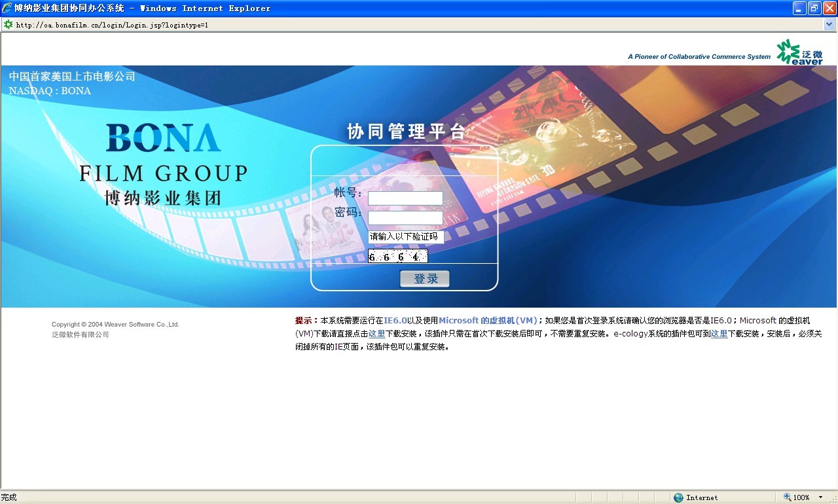Open the address bar history dropdown
The image size is (838, 504).
[x=829, y=24]
